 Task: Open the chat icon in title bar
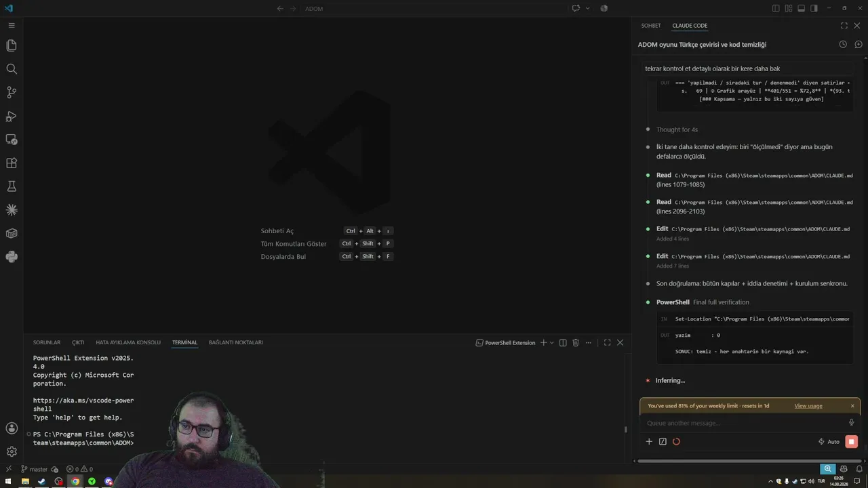point(576,8)
